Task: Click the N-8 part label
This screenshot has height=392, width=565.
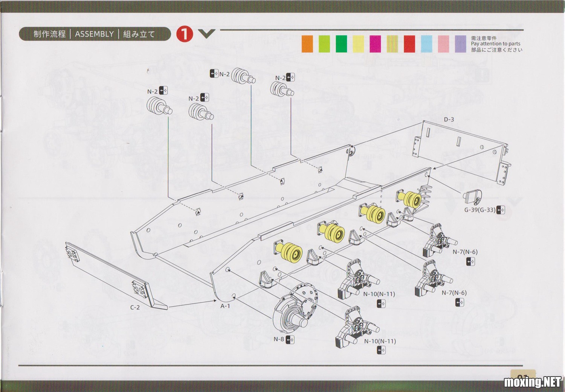Action: (x=279, y=339)
